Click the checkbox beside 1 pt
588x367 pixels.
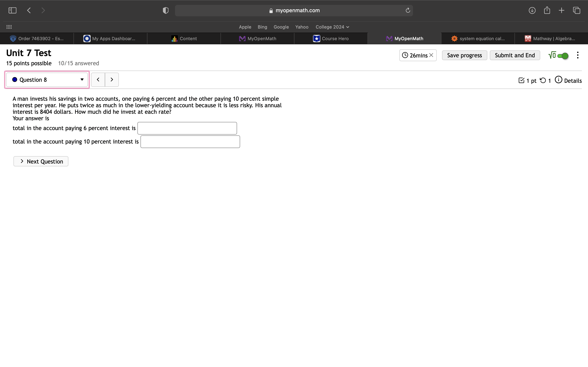521,80
